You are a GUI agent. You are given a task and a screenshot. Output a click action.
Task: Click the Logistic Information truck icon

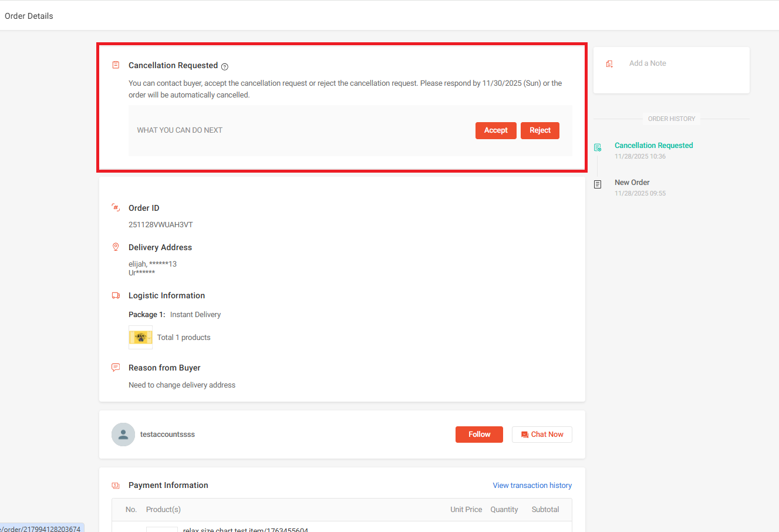pos(116,295)
